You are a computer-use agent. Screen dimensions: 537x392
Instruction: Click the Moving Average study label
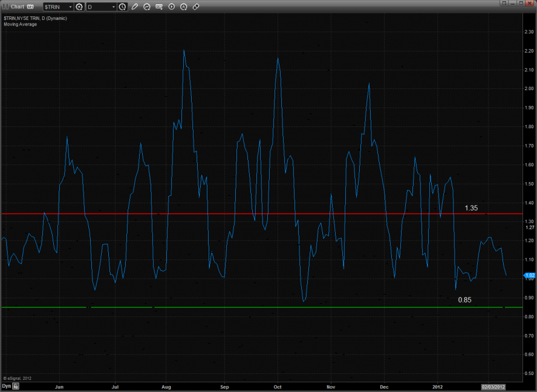pyautogui.click(x=20, y=24)
